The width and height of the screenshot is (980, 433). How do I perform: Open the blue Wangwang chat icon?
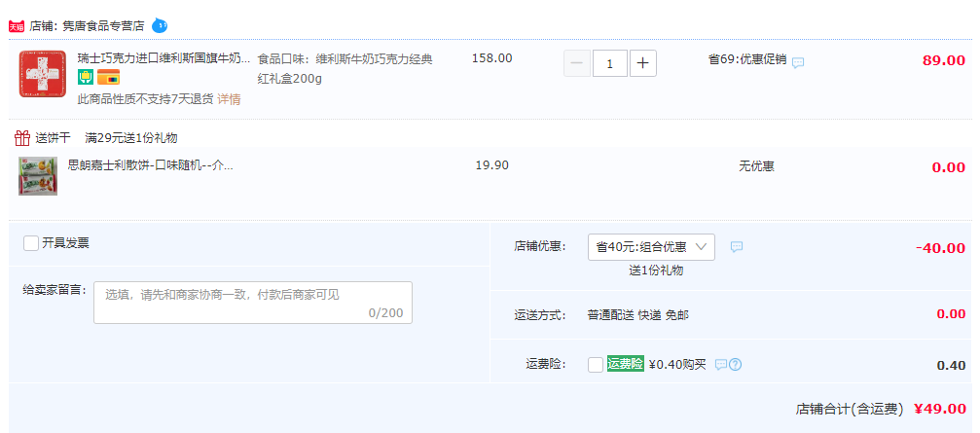coord(160,25)
